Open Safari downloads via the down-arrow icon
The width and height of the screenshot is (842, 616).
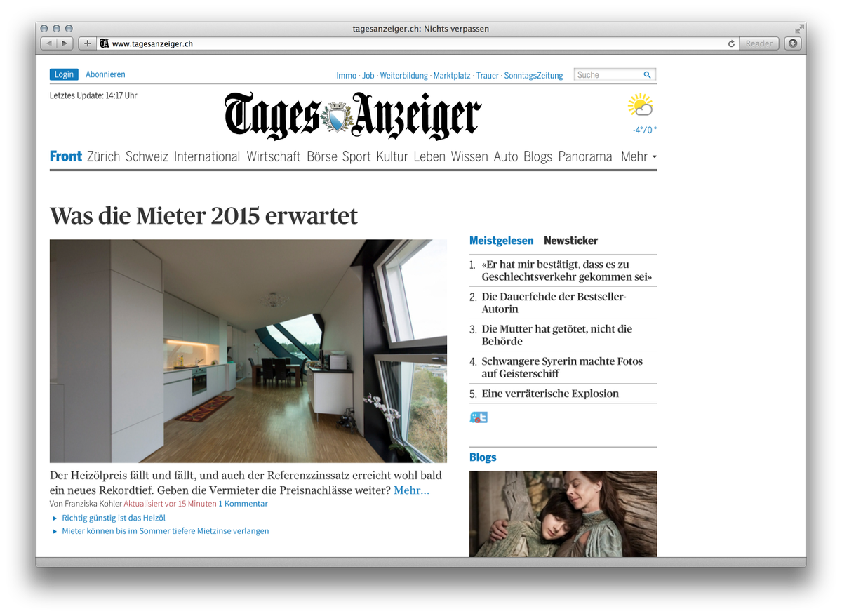pyautogui.click(x=792, y=43)
